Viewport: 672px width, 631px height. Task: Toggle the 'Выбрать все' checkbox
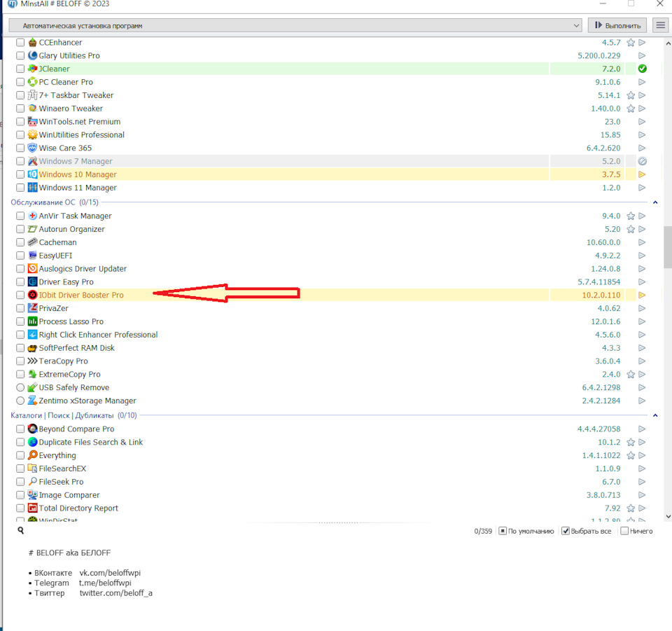coord(566,531)
